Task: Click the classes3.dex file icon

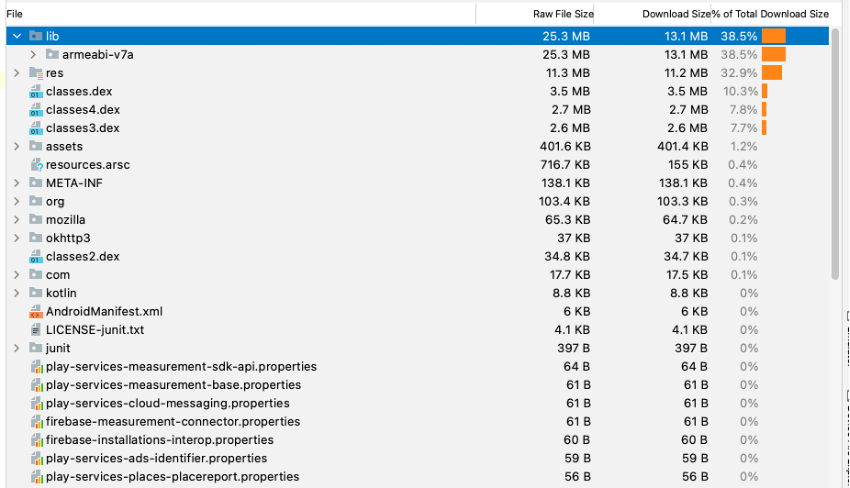Action: tap(36, 128)
